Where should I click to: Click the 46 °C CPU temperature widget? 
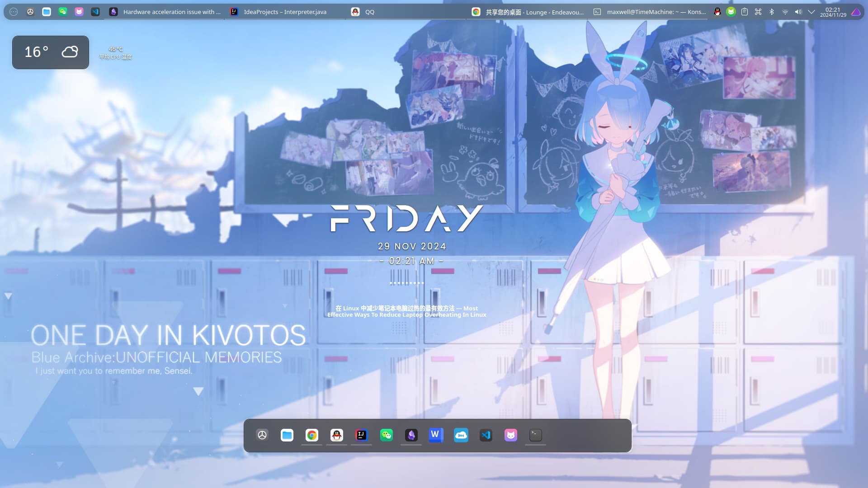tap(116, 53)
